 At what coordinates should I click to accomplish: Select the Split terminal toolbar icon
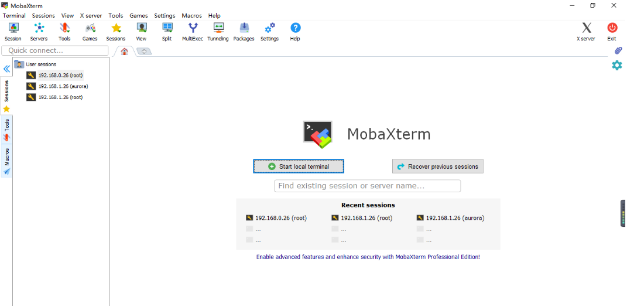(x=167, y=32)
